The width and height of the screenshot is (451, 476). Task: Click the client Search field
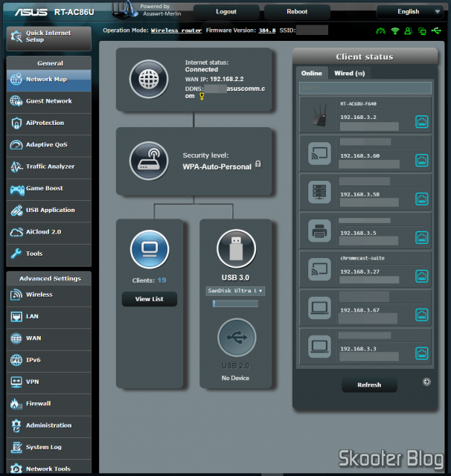point(365,88)
